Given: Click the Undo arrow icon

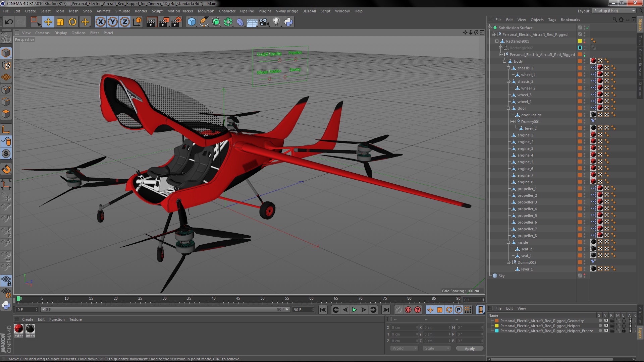Looking at the screenshot, I should (9, 22).
